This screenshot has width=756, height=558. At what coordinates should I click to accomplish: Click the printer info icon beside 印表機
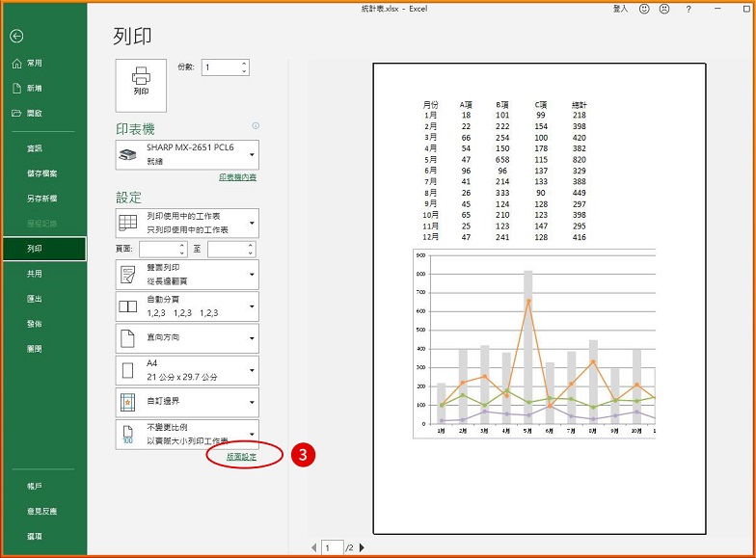(256, 125)
